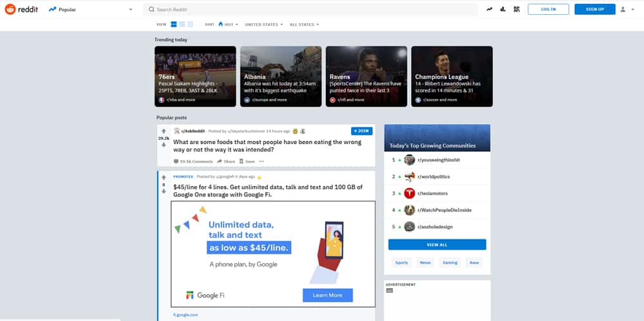Downvote the AskReddit foods post
Image resolution: width=644 pixels, height=321 pixels.
pyautogui.click(x=164, y=145)
